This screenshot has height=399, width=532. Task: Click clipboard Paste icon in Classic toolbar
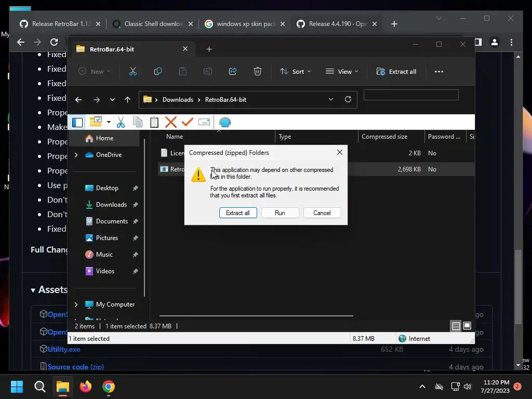coord(154,122)
